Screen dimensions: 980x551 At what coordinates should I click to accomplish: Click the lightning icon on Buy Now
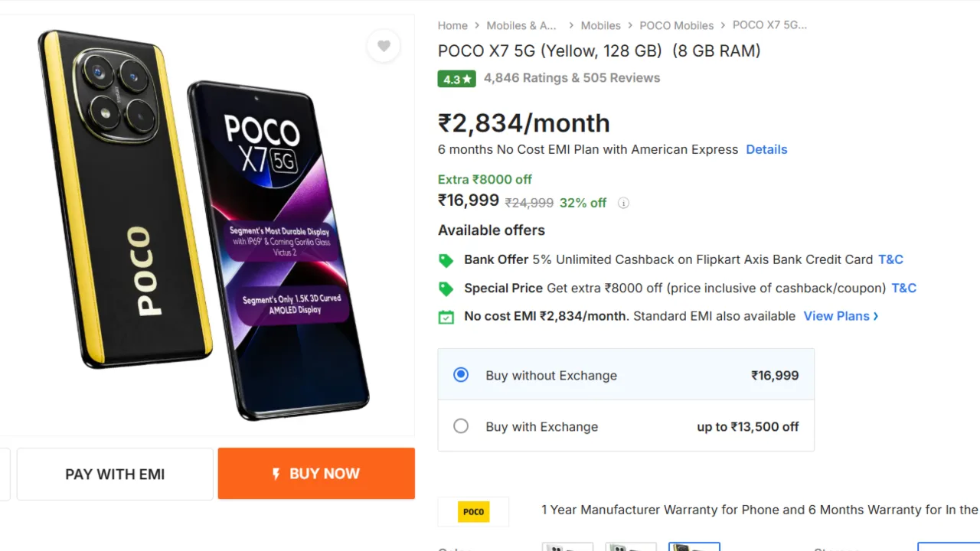point(276,474)
